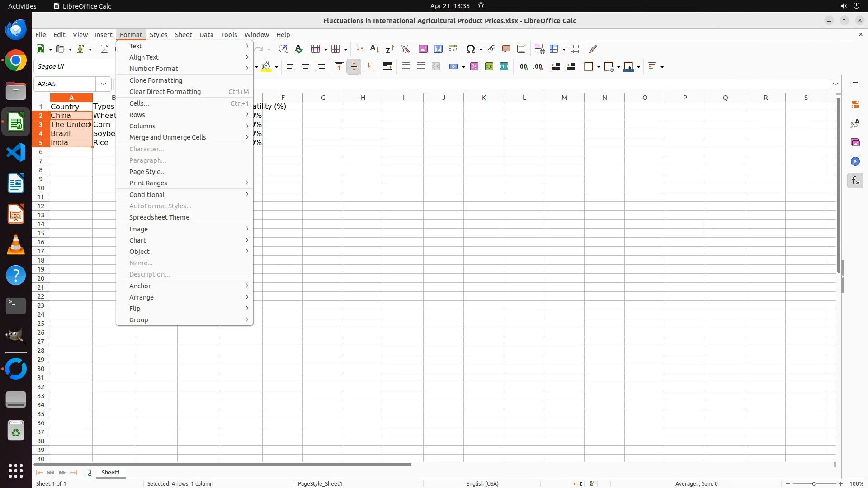Click the yellow Background Color swatch
868x488 pixels.
(x=266, y=67)
